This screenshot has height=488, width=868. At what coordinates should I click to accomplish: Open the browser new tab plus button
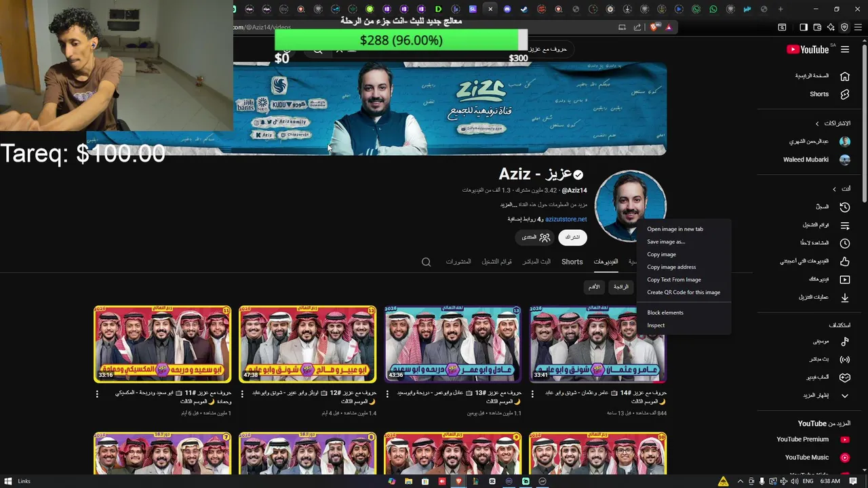click(781, 9)
